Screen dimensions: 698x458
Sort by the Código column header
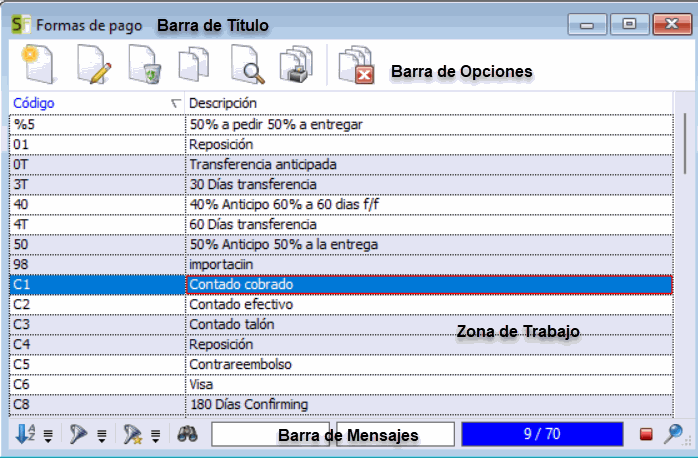click(97, 103)
